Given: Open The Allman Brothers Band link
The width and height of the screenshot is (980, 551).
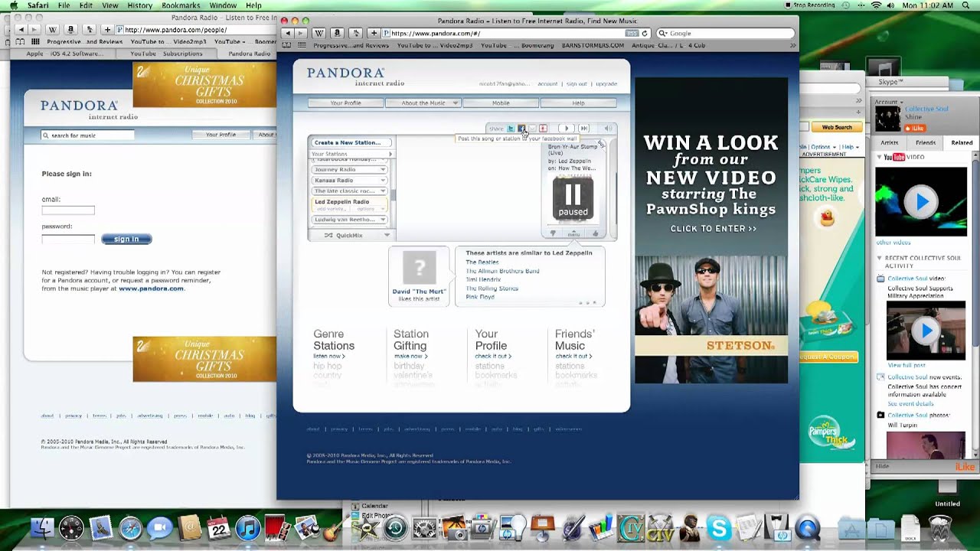Looking at the screenshot, I should coord(502,271).
